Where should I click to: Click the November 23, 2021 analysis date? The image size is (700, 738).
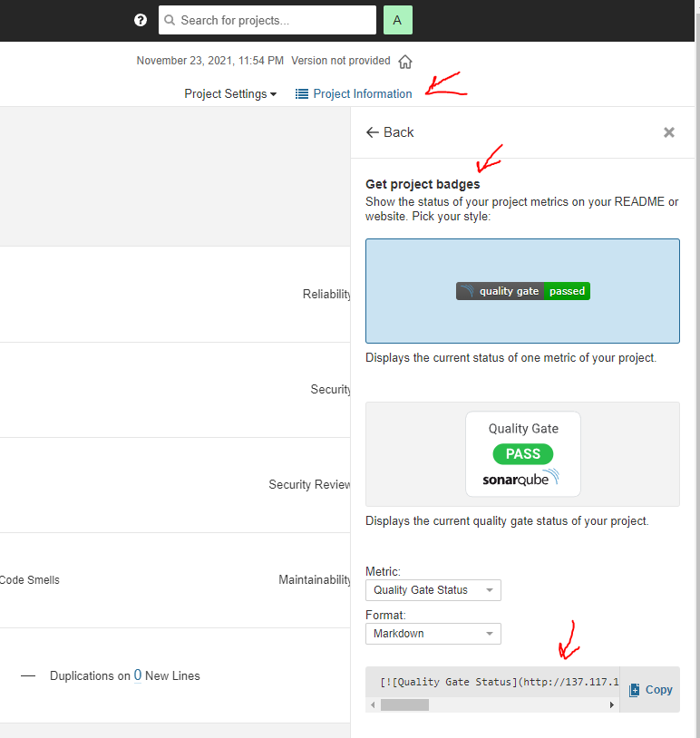[x=210, y=61]
